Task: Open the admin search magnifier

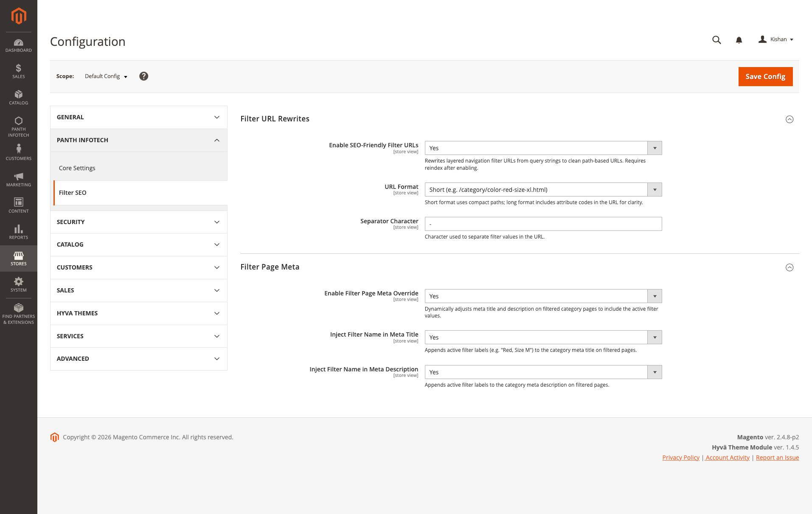Action: (x=716, y=39)
